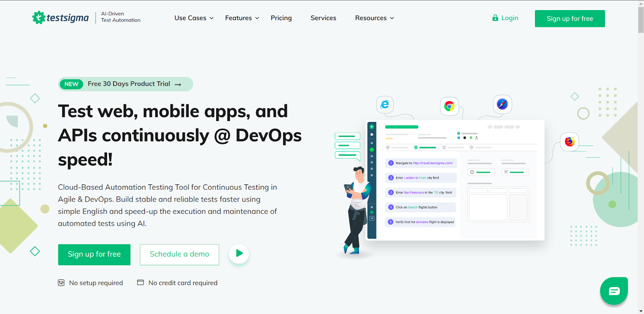Expand the Resources dropdown menu

[374, 18]
